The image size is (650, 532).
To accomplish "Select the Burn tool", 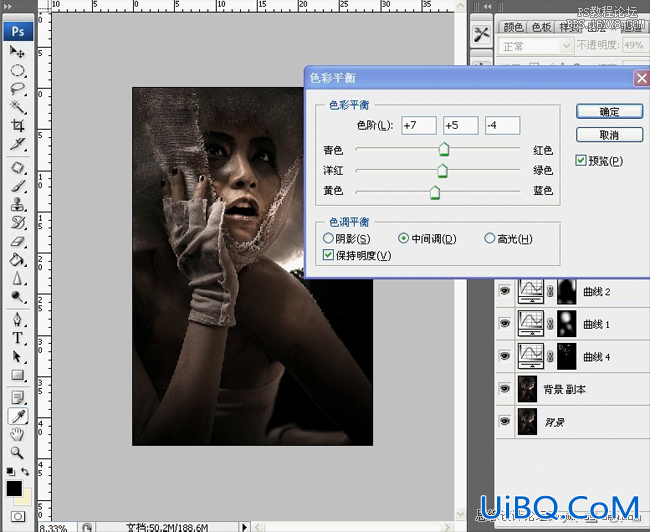I will pyautogui.click(x=17, y=296).
